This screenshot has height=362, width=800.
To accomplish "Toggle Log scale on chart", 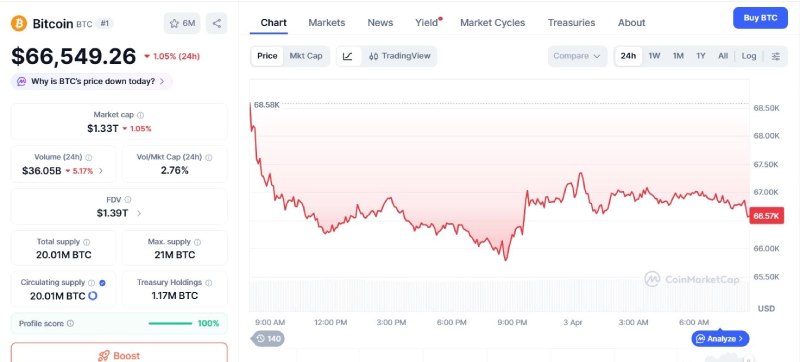I will (x=748, y=56).
